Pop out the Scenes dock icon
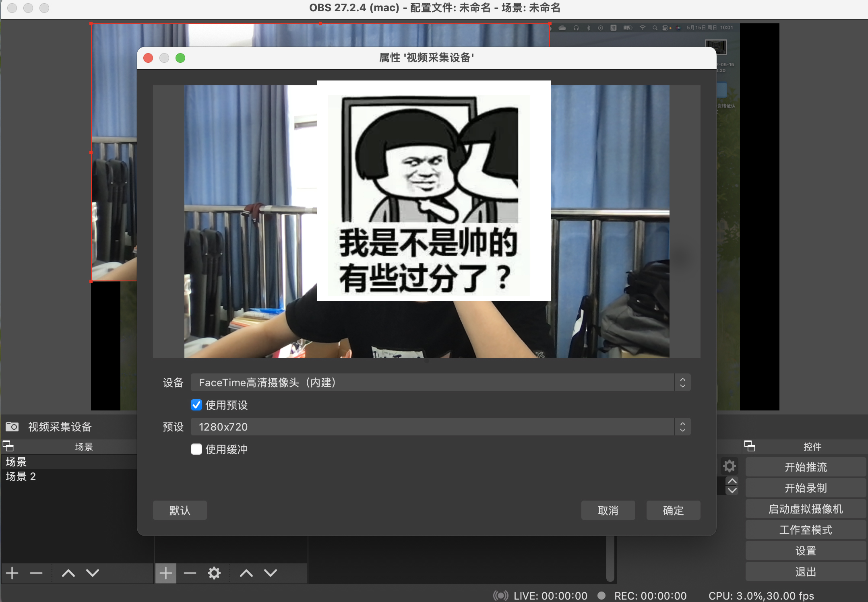 (8, 446)
